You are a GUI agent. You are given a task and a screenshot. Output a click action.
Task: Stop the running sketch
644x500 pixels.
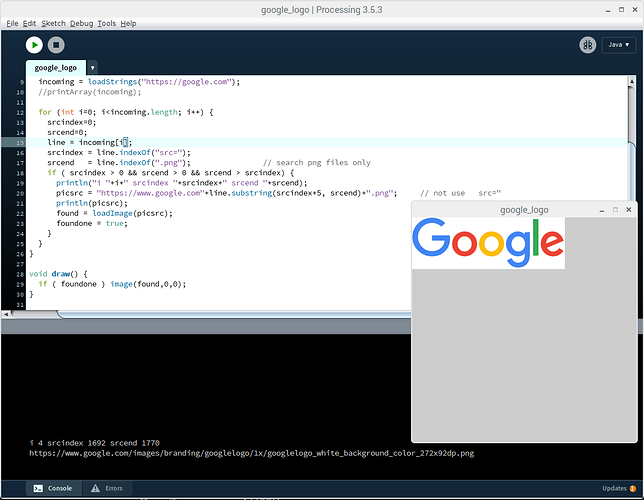(56, 45)
